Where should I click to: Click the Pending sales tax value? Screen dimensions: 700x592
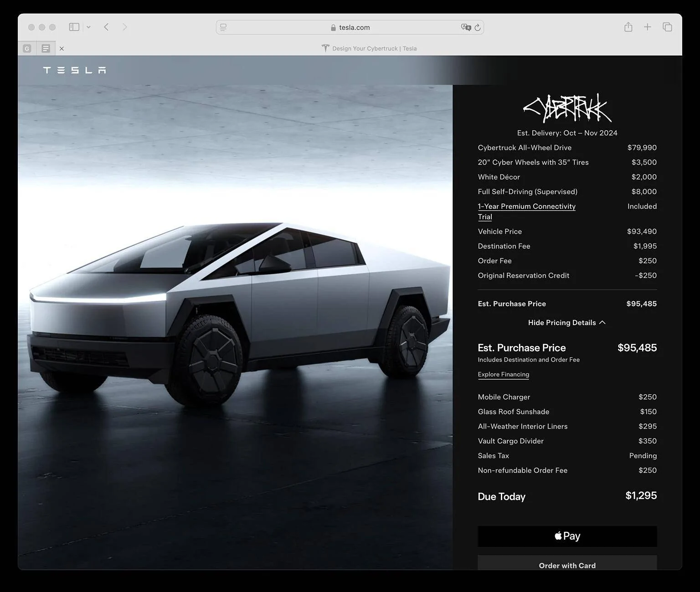point(643,456)
